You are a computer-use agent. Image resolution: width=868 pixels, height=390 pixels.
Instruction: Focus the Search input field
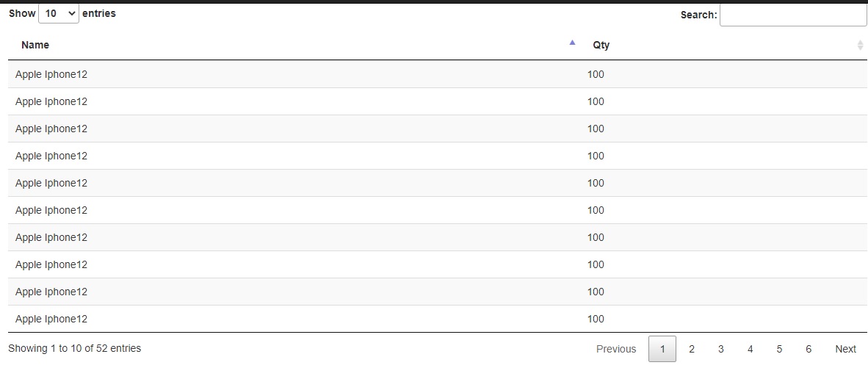click(x=793, y=15)
